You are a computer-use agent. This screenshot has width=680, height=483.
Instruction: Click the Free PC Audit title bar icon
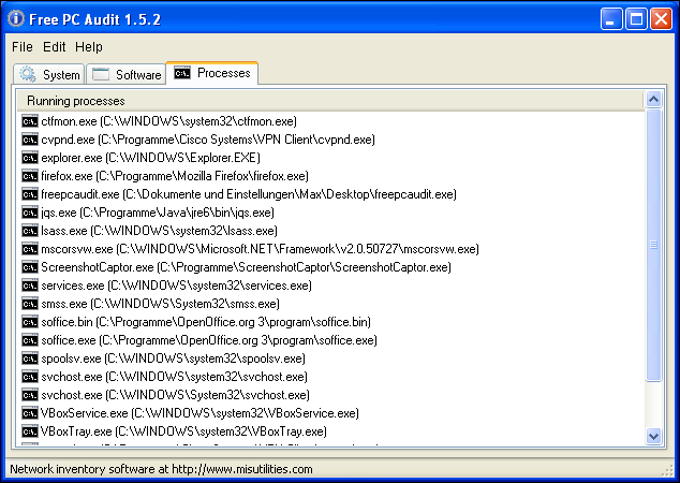tap(16, 19)
